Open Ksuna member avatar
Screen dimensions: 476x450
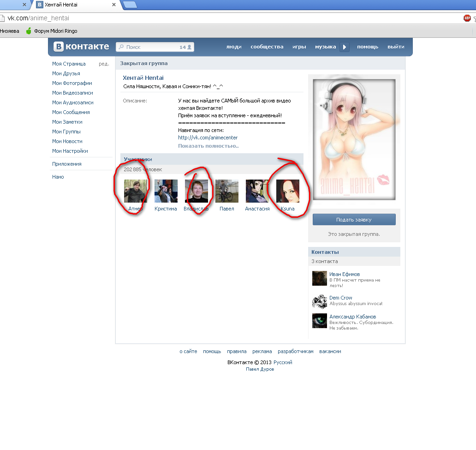click(x=288, y=191)
